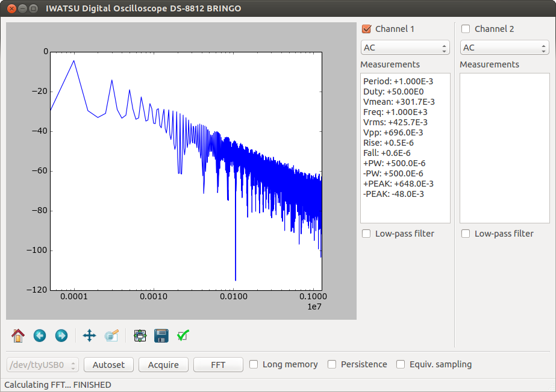
Task: Enable Long memory mode
Action: pos(254,364)
